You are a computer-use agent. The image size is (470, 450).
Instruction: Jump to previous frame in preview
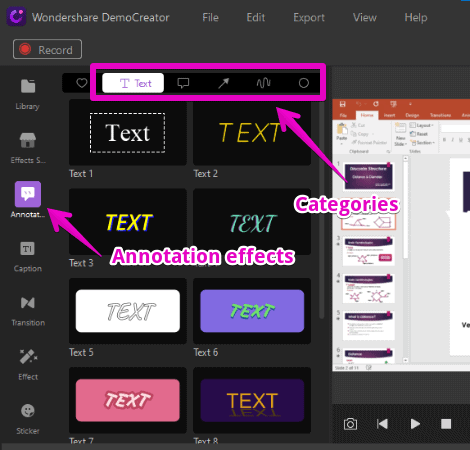click(382, 424)
